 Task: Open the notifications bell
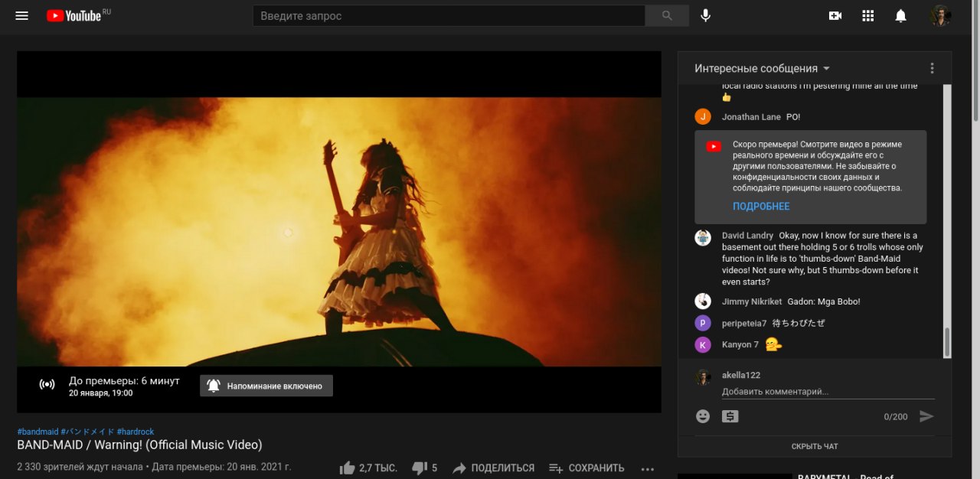pyautogui.click(x=901, y=15)
